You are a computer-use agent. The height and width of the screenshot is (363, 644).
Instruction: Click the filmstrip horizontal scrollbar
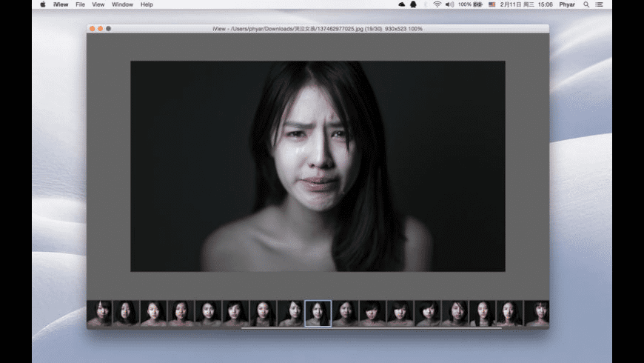pos(370,327)
